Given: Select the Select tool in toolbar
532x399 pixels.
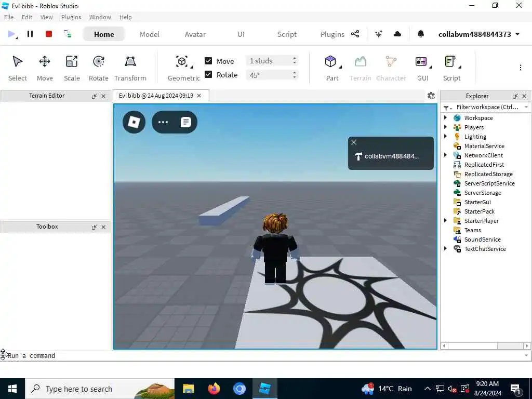Looking at the screenshot, I should [x=17, y=68].
